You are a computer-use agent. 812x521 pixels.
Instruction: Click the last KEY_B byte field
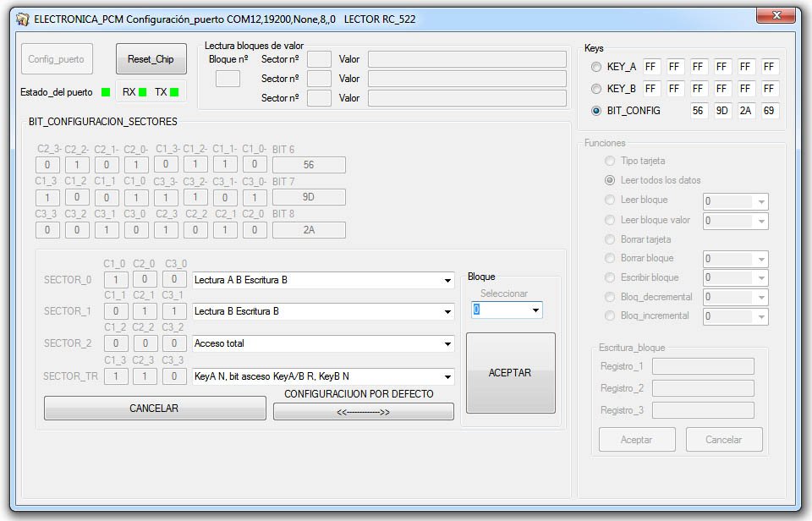click(769, 89)
